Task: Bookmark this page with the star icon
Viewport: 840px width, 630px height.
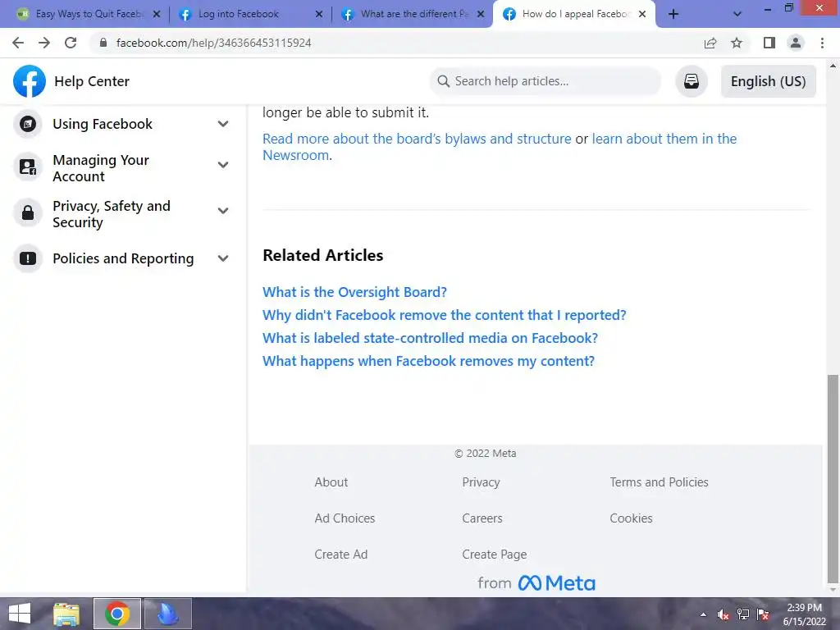Action: coord(737,43)
